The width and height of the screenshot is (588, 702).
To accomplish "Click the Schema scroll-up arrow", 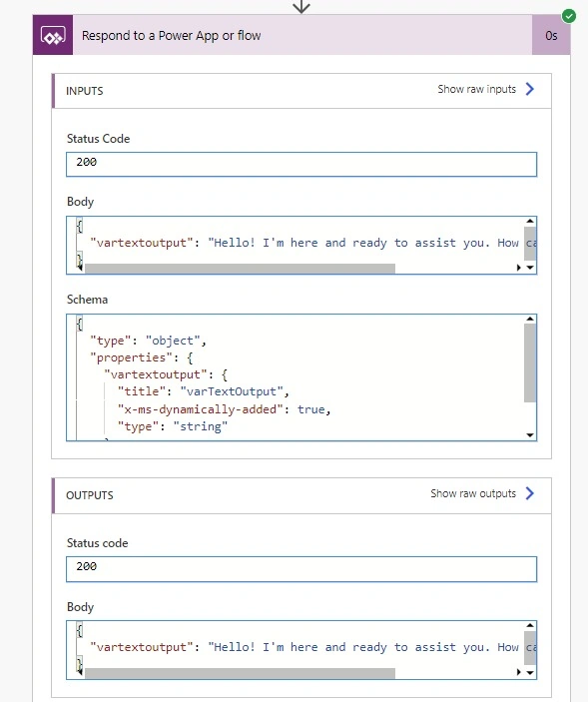I will (x=530, y=319).
